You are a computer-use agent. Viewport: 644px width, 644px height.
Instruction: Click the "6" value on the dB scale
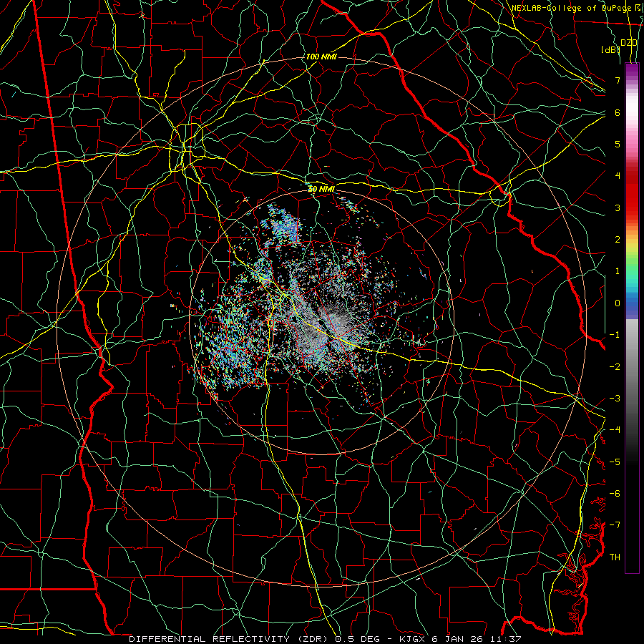point(618,112)
